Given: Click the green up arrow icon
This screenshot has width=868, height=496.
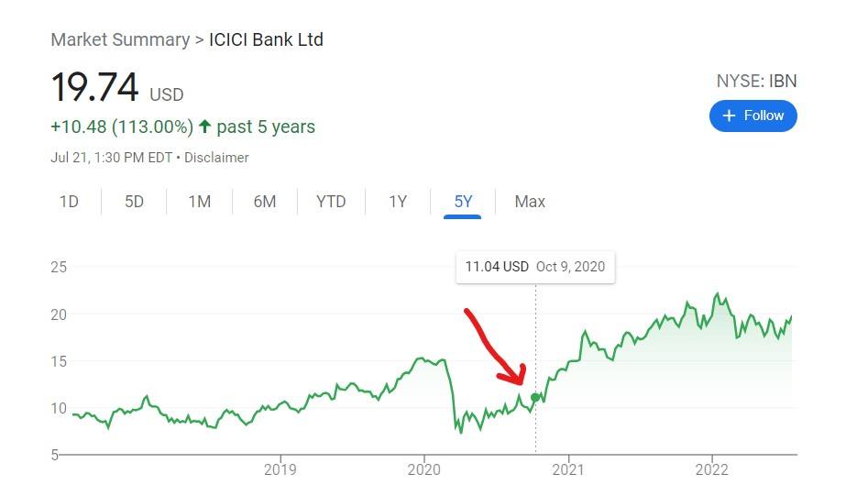Looking at the screenshot, I should coord(204,127).
